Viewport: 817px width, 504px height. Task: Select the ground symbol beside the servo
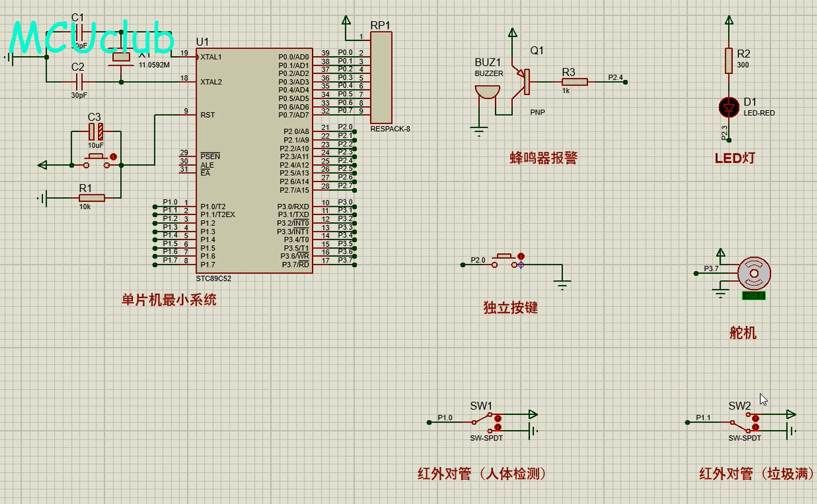pos(720,293)
